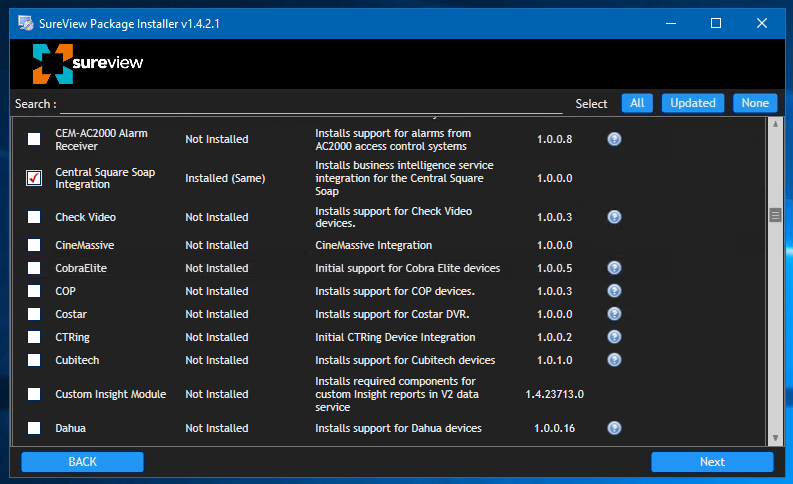This screenshot has height=484, width=793.
Task: Click Central Square Soap Integration name
Action: point(105,178)
